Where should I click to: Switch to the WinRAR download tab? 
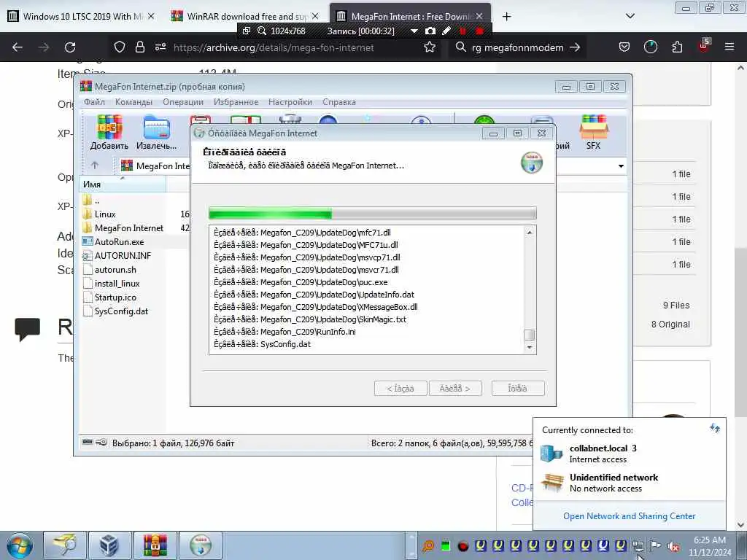tap(245, 16)
